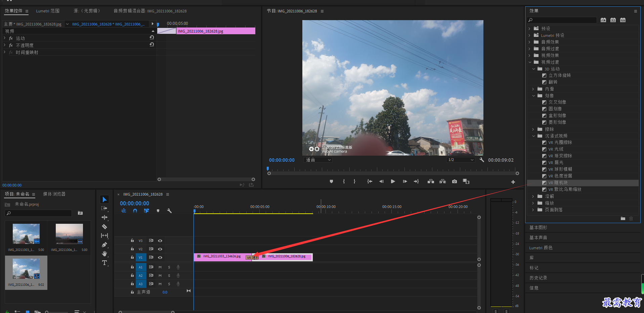
Task: Open Comparison View icon
Action: (x=466, y=181)
